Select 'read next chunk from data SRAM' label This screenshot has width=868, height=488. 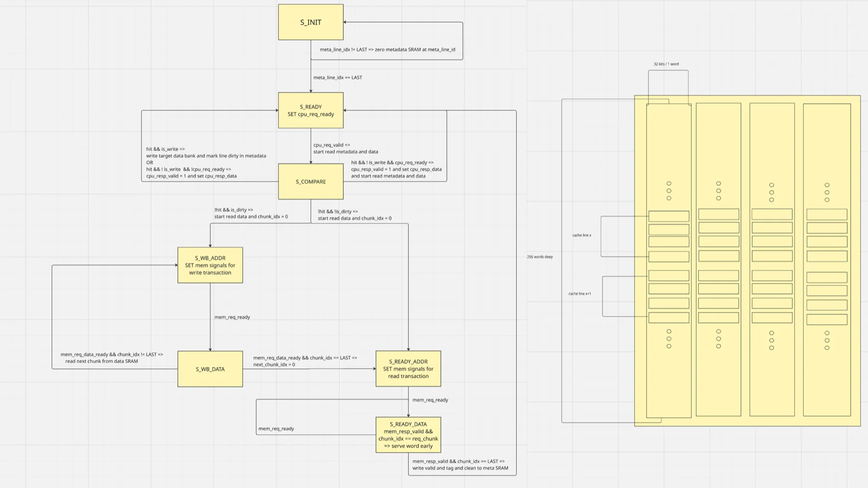click(x=112, y=358)
